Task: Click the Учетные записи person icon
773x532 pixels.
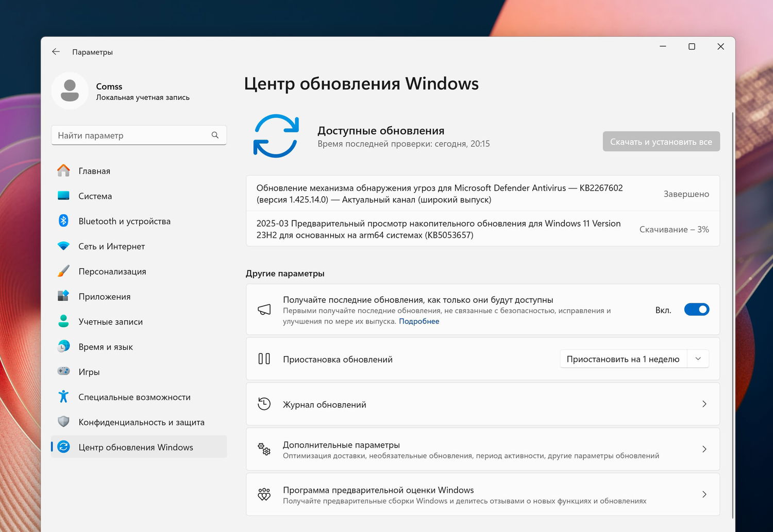Action: 63,321
